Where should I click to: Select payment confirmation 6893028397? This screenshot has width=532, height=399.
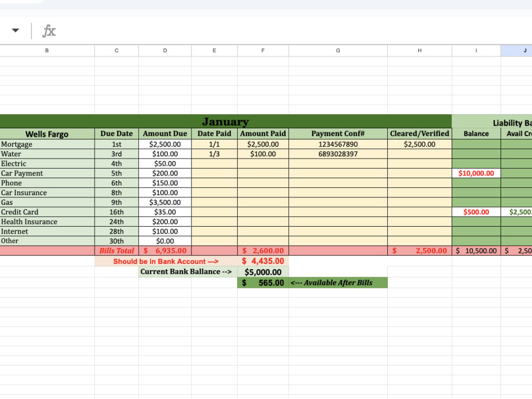pyautogui.click(x=338, y=154)
